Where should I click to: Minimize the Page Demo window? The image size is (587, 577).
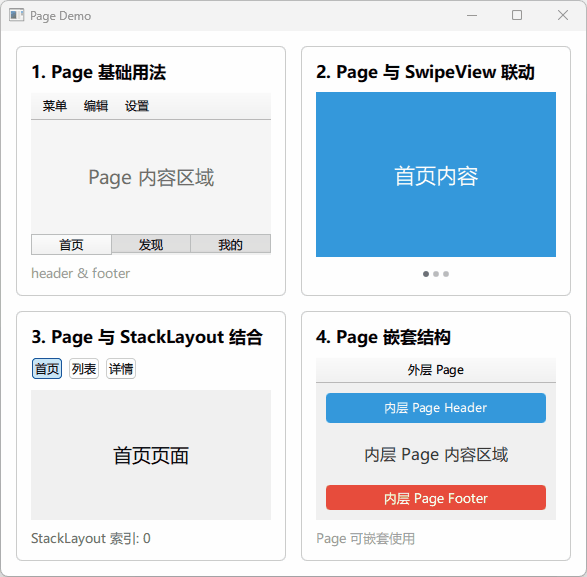point(472,15)
